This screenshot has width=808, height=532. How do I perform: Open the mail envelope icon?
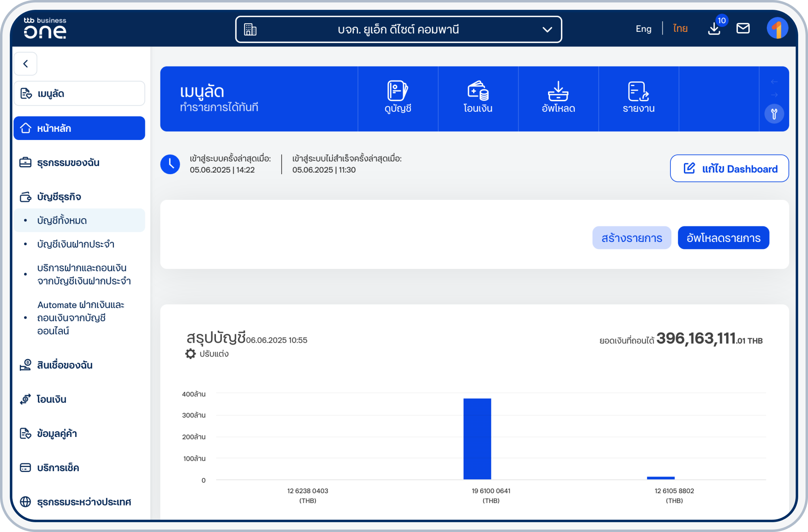(743, 28)
